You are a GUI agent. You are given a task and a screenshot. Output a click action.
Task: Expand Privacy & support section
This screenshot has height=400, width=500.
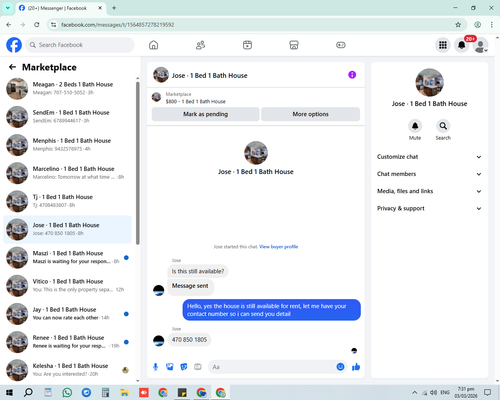pos(429,208)
